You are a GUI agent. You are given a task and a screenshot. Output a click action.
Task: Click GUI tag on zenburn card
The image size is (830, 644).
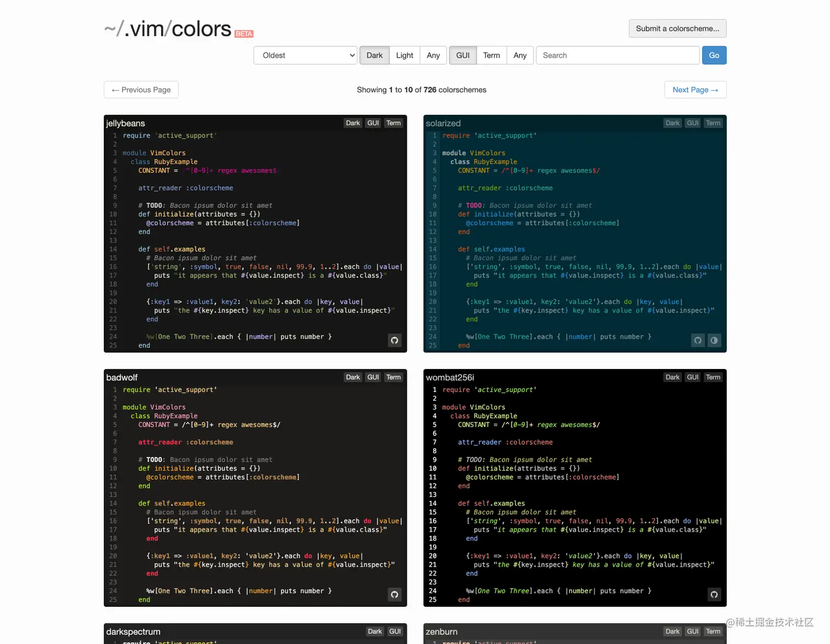(x=693, y=631)
